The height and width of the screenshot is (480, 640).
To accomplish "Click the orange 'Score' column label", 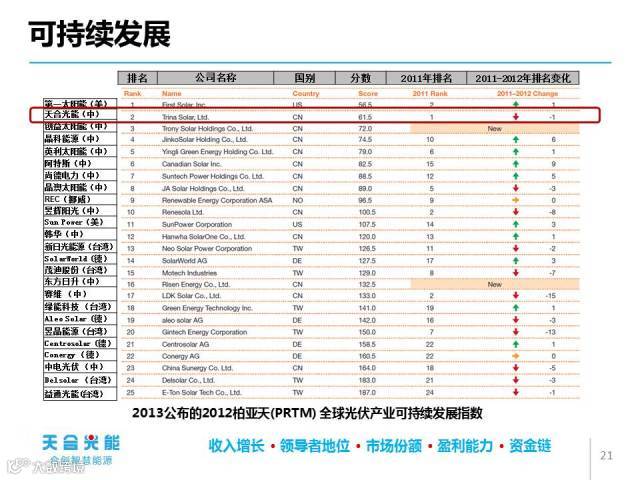I will (x=368, y=93).
